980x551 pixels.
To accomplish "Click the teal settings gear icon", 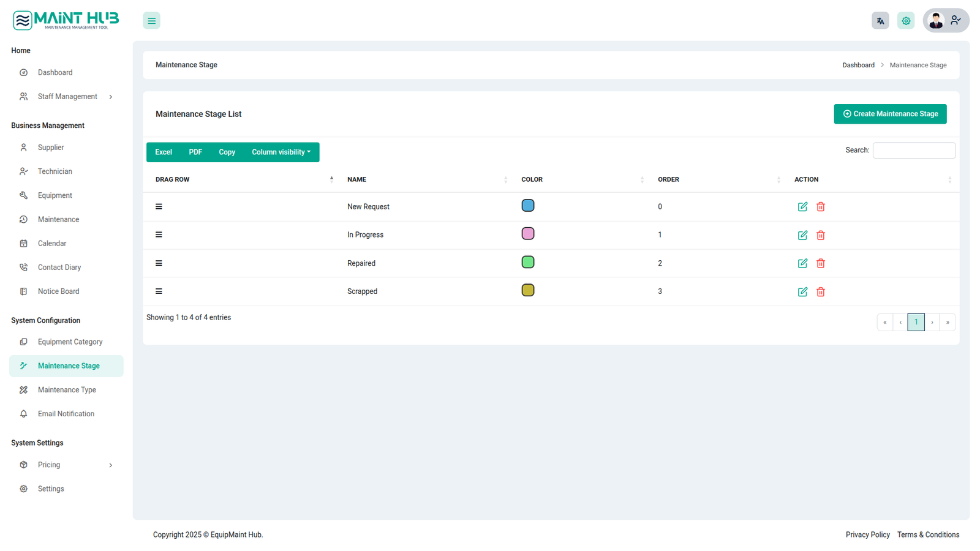I will (x=906, y=21).
